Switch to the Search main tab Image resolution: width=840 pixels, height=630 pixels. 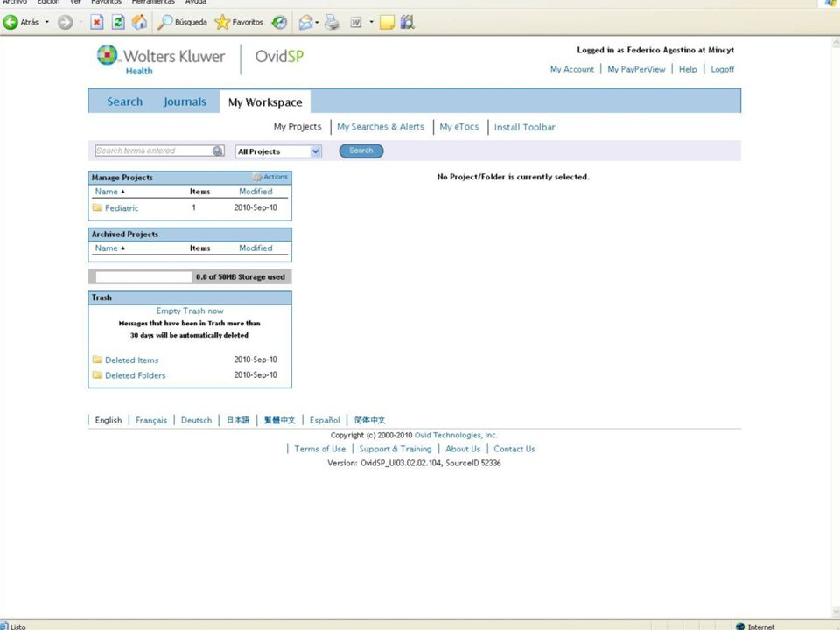[x=125, y=101]
